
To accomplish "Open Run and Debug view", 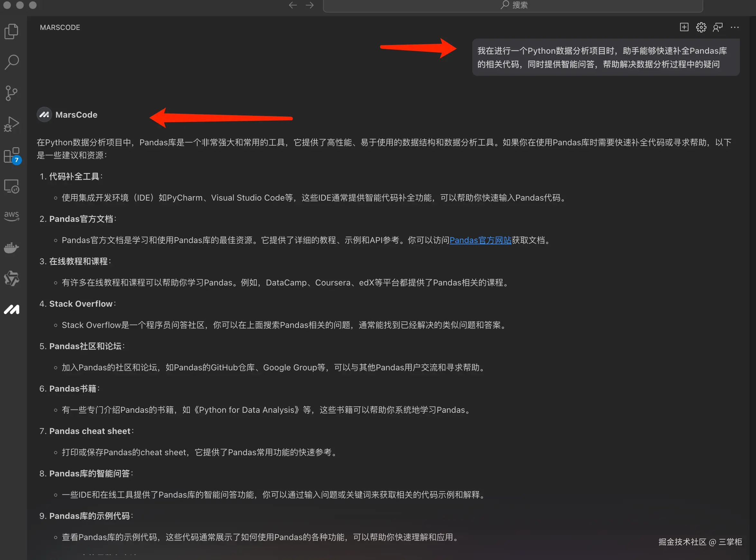I will [x=12, y=124].
